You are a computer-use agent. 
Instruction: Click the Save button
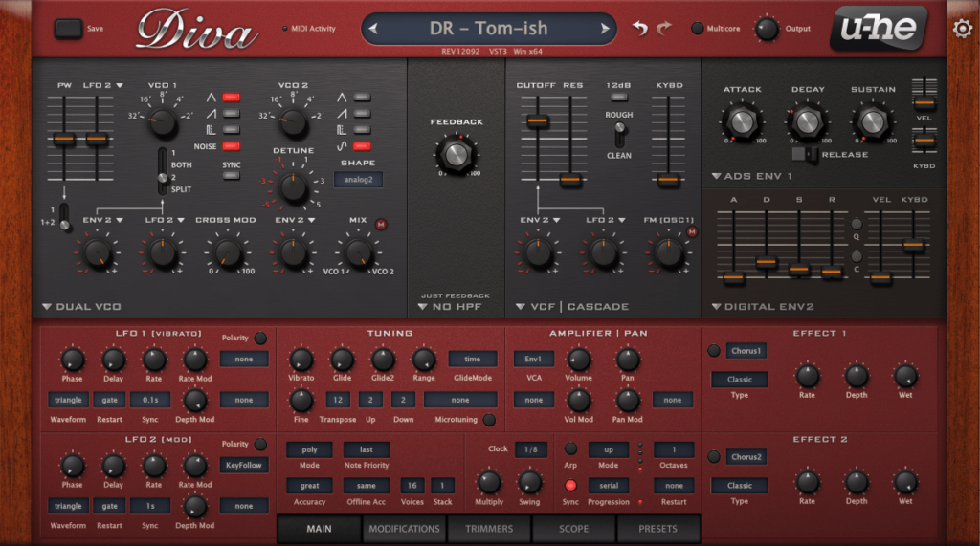[x=69, y=29]
